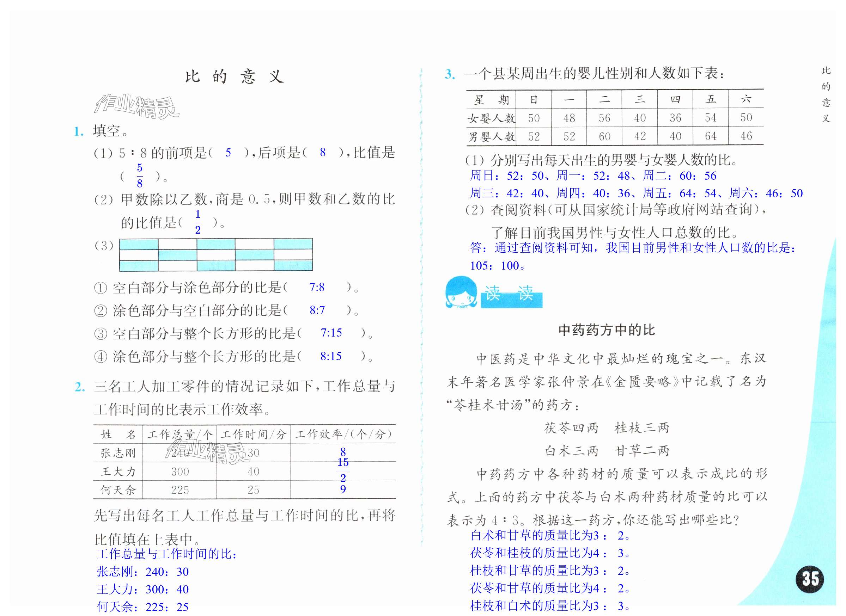Select the blue answer line starting '周日:52:50'
This screenshot has height=616, width=846.
tap(593, 175)
